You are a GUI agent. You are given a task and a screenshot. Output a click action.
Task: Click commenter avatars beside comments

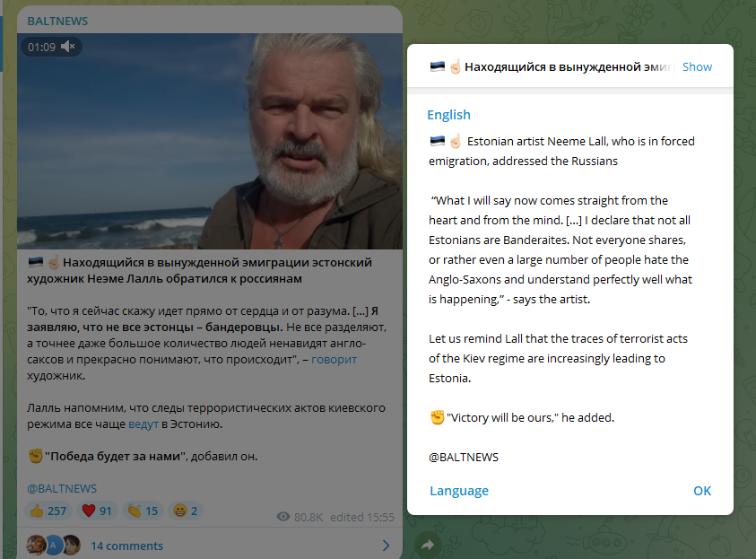(54, 545)
